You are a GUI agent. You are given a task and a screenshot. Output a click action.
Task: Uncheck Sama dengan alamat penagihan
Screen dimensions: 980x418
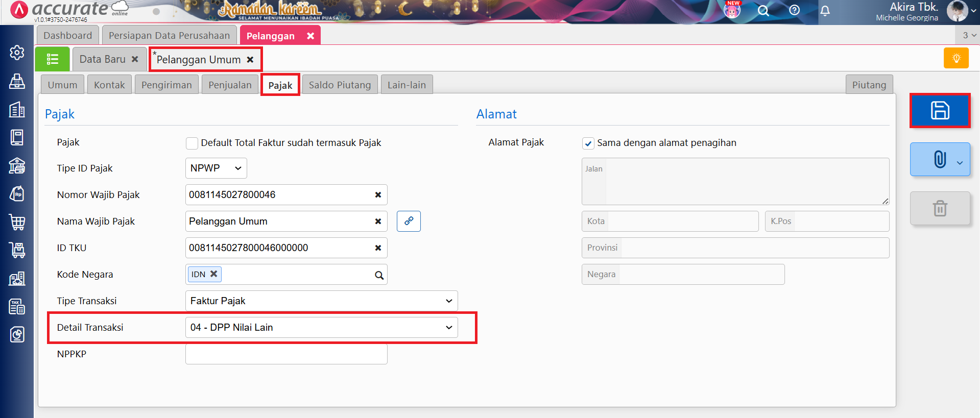pos(588,143)
